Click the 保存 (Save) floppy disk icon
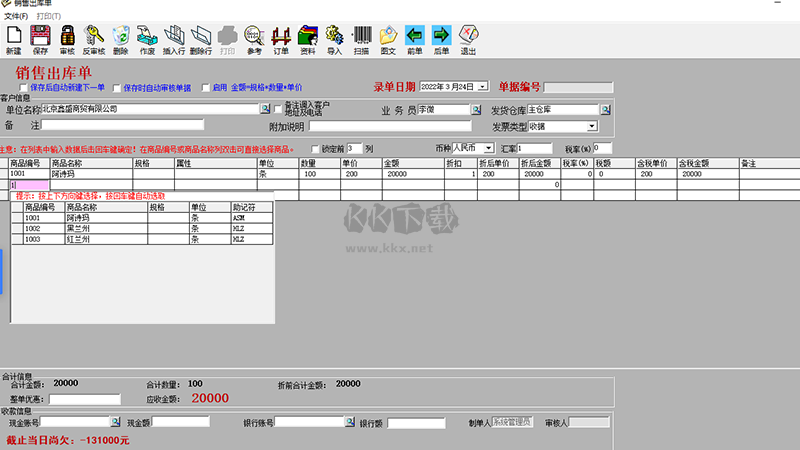 pyautogui.click(x=40, y=39)
